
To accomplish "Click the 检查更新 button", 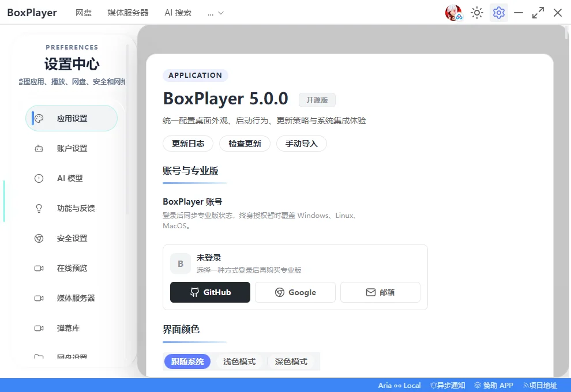I will pyautogui.click(x=245, y=144).
